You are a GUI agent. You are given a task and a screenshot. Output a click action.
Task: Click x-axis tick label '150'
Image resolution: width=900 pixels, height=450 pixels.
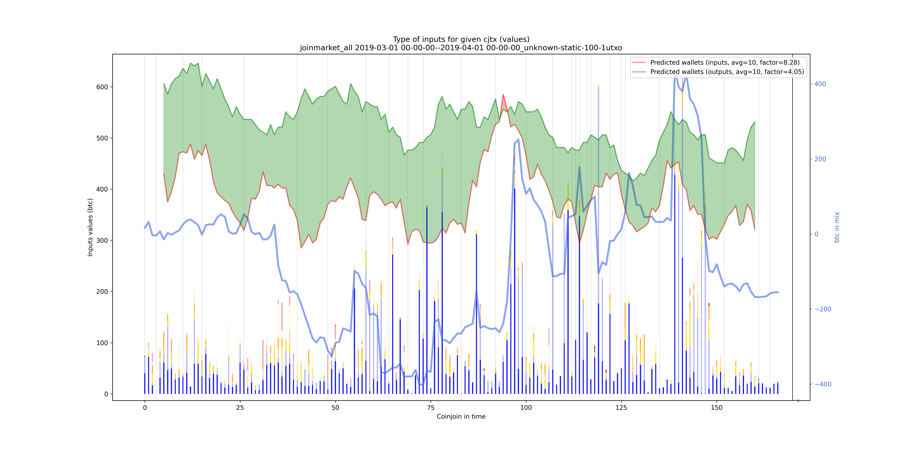click(716, 407)
